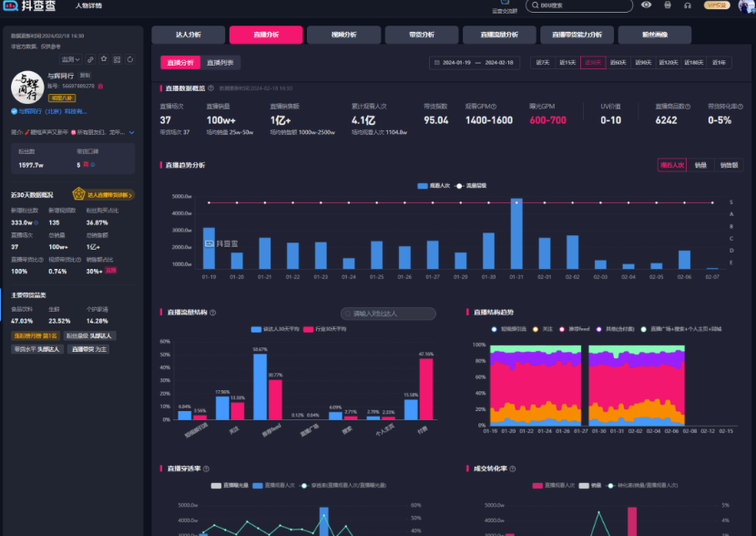
Task: Click the eye icon in top header
Action: (x=647, y=5)
